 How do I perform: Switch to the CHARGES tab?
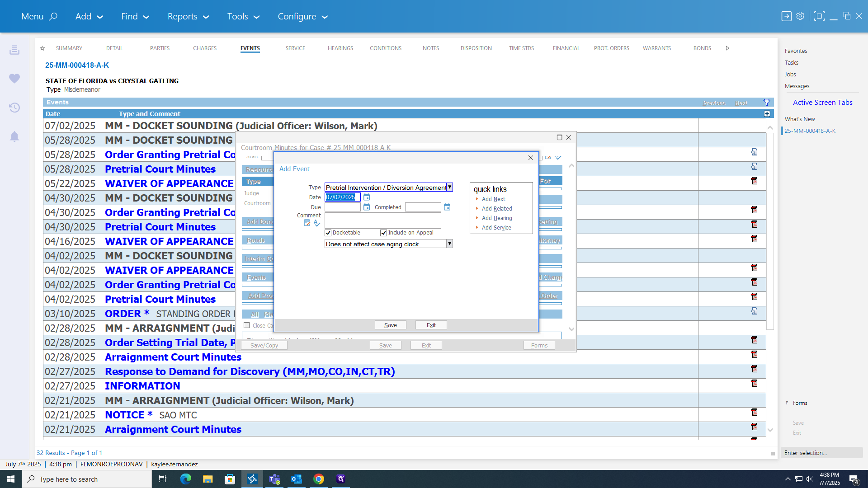tap(205, 48)
